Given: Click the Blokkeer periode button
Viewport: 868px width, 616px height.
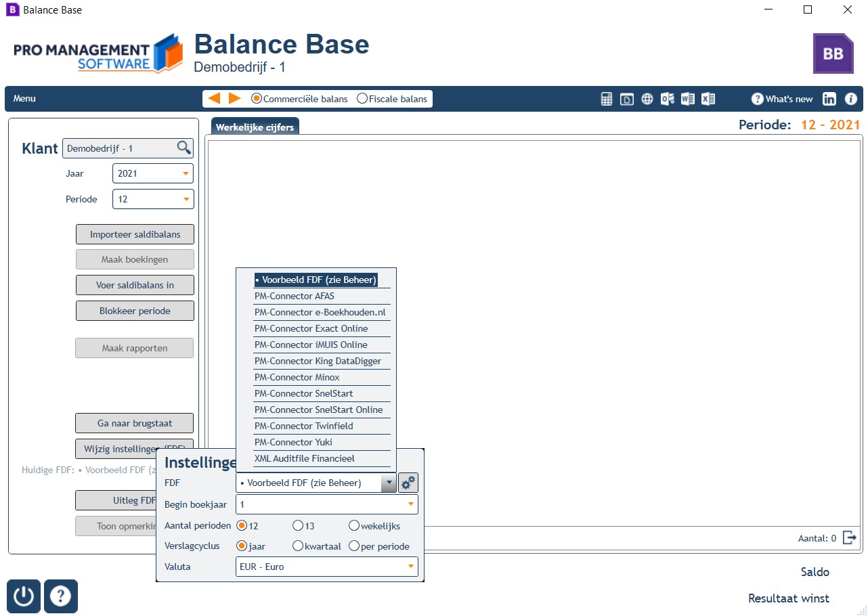Looking at the screenshot, I should [135, 311].
